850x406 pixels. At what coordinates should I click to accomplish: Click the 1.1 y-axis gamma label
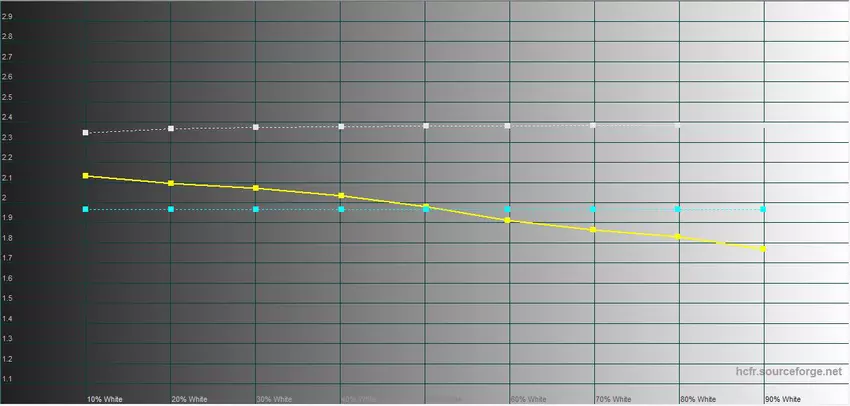pyautogui.click(x=8, y=380)
